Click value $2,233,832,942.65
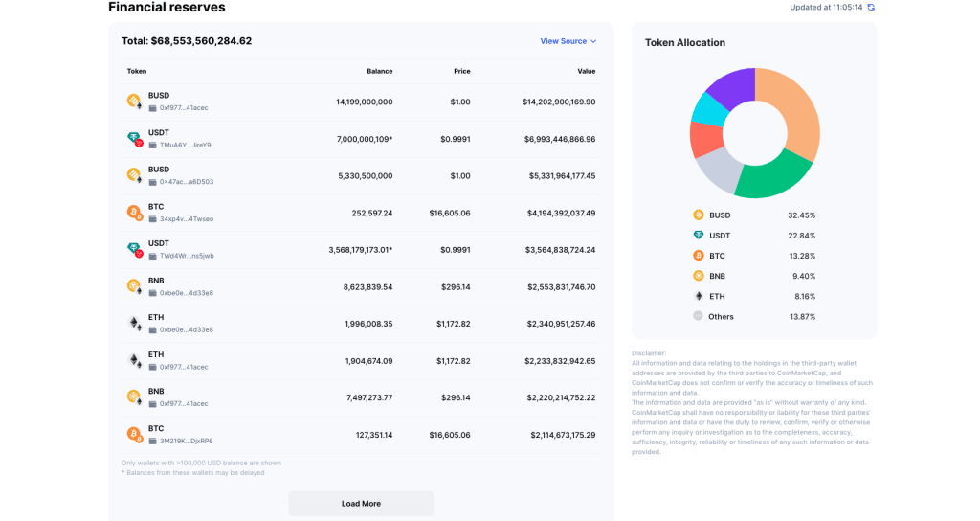This screenshot has height=521, width=980. pyautogui.click(x=559, y=361)
